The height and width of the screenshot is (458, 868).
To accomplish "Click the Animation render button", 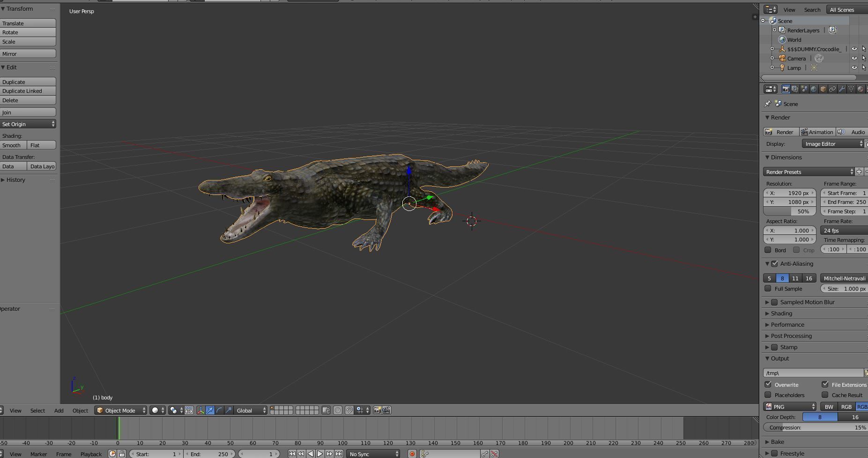I will point(817,132).
